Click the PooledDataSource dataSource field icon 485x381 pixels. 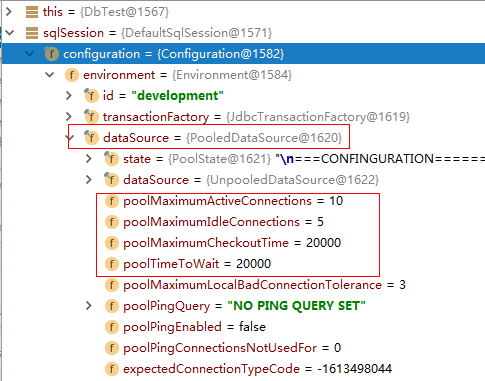click(91, 138)
